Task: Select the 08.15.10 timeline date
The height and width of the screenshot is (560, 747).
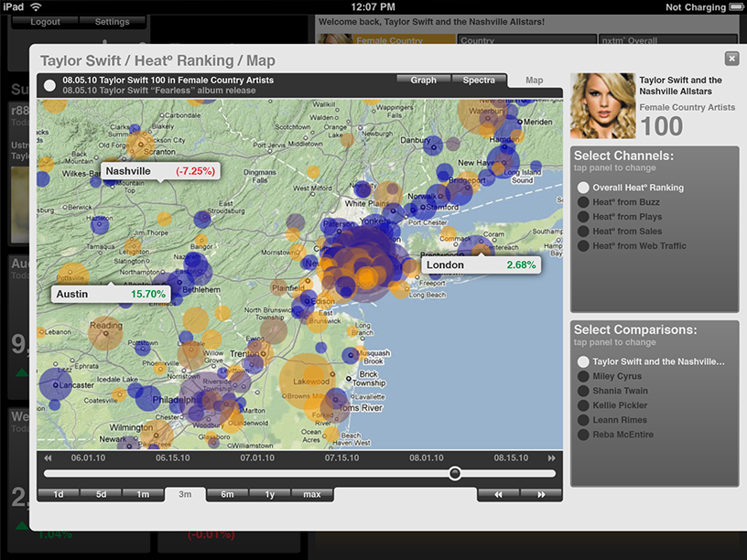Action: tap(511, 458)
